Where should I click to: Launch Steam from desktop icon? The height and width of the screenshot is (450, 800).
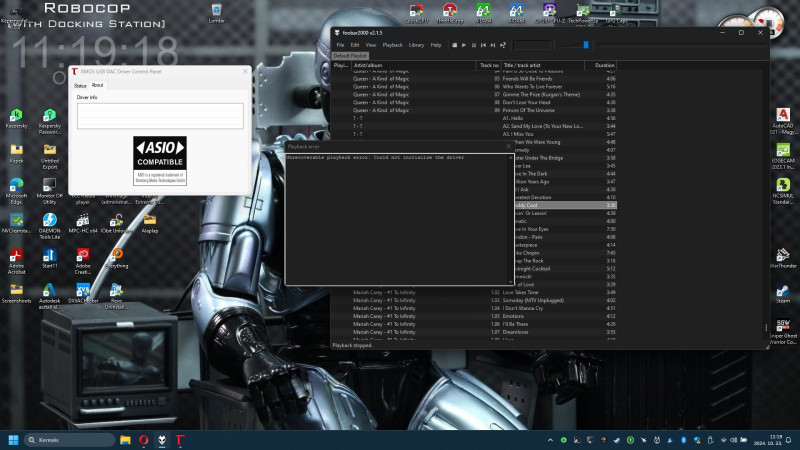tap(783, 294)
